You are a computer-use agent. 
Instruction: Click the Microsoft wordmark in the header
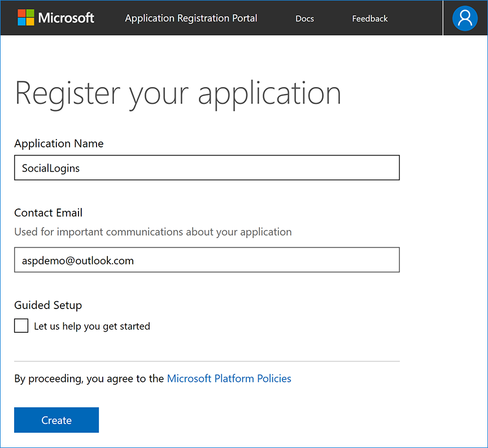pos(66,18)
